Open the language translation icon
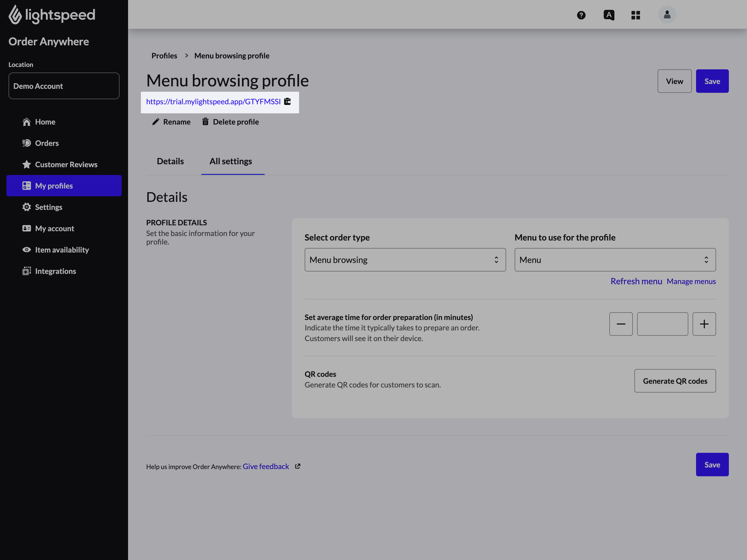Screen dimensions: 747x560 point(609,15)
